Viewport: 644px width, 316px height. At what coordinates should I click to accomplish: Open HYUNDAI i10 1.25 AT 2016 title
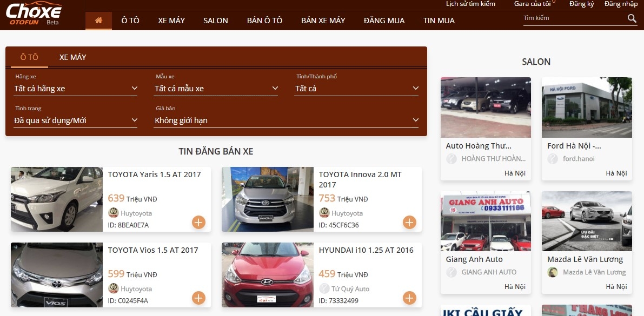click(x=366, y=250)
